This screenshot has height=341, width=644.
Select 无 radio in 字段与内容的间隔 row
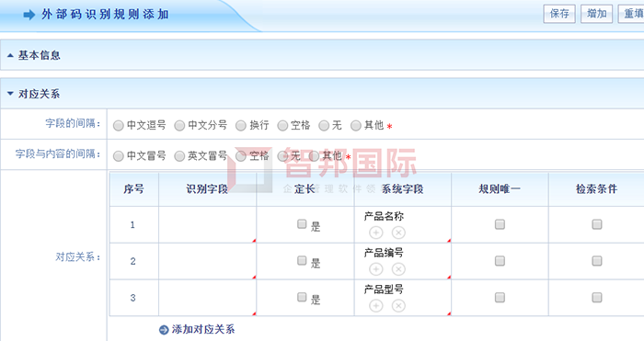[282, 156]
